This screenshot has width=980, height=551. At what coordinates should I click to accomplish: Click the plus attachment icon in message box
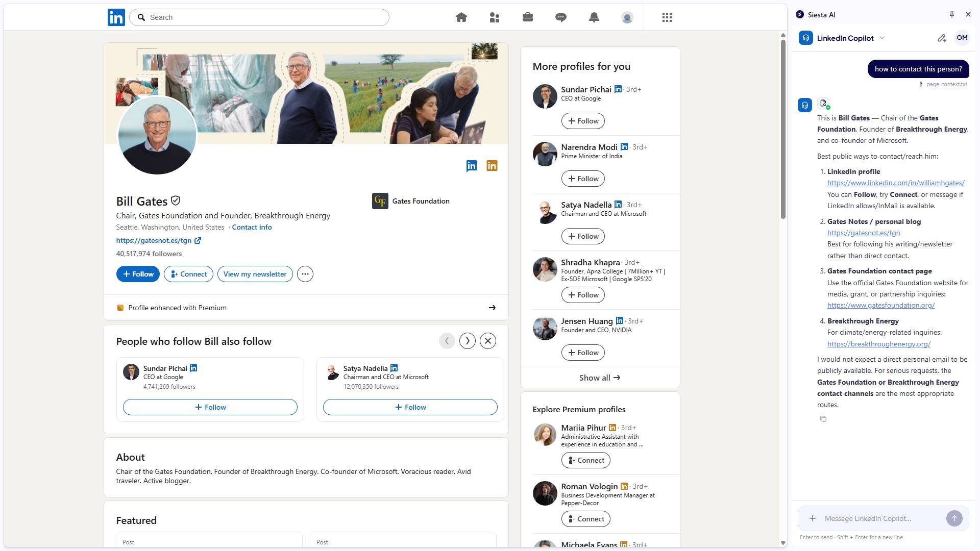pos(813,518)
